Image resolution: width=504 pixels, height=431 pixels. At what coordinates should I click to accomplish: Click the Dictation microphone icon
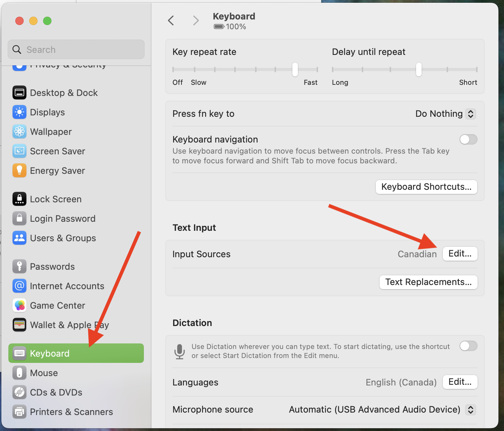point(180,351)
